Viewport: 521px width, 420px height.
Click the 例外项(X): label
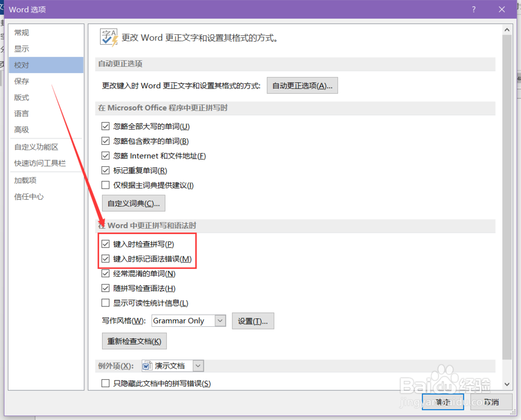pos(116,366)
